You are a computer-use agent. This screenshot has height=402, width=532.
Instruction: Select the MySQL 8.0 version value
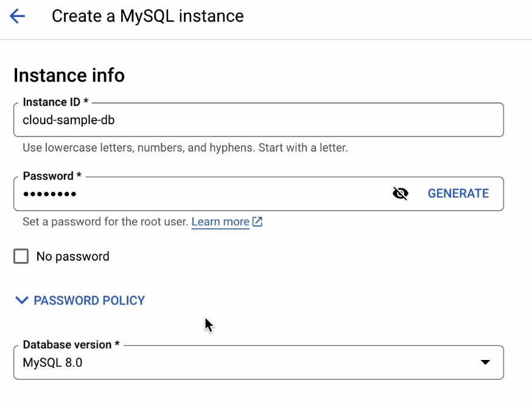52,363
